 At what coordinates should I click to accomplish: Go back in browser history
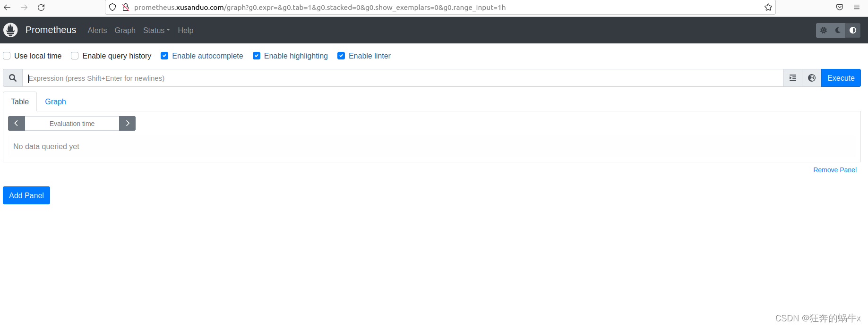(7, 8)
